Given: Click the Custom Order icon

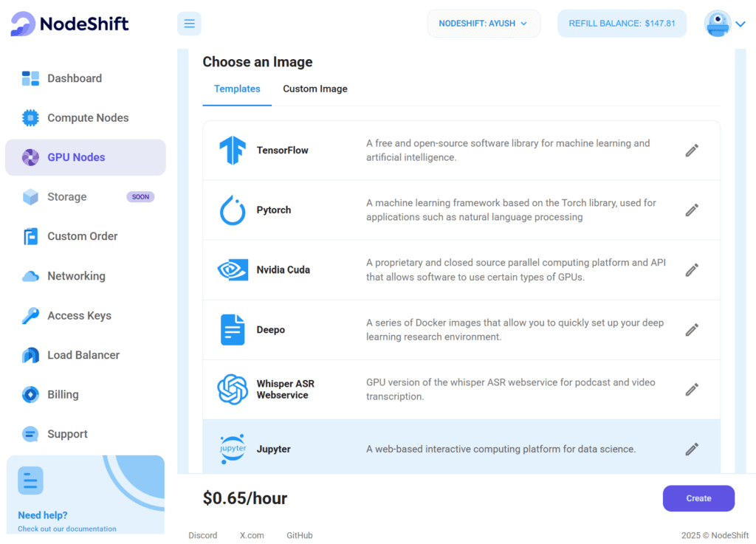Looking at the screenshot, I should 30,236.
